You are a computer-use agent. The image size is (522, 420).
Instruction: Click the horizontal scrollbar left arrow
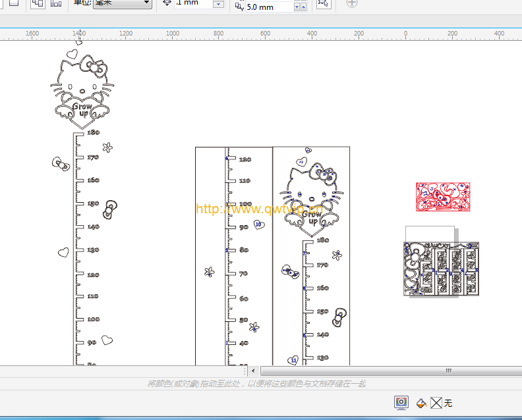253,371
